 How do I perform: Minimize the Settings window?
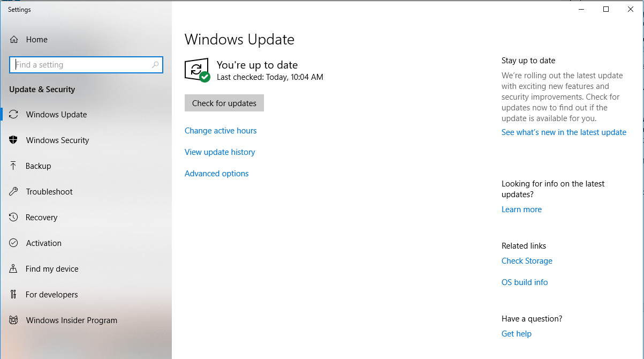tap(581, 9)
